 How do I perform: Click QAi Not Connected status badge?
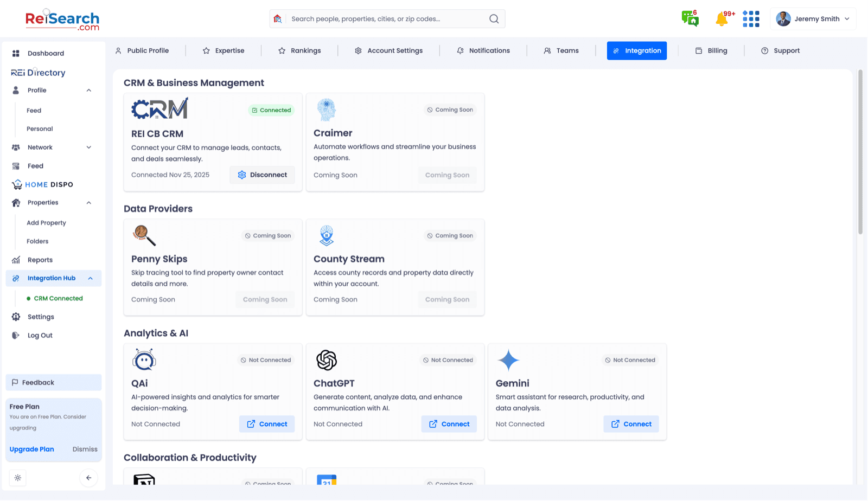point(266,360)
